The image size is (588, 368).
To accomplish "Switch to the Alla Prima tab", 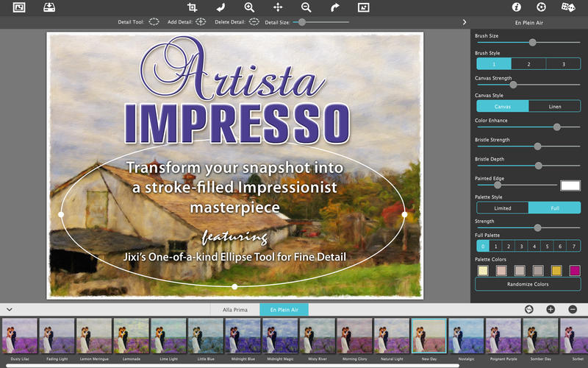I will click(x=235, y=310).
